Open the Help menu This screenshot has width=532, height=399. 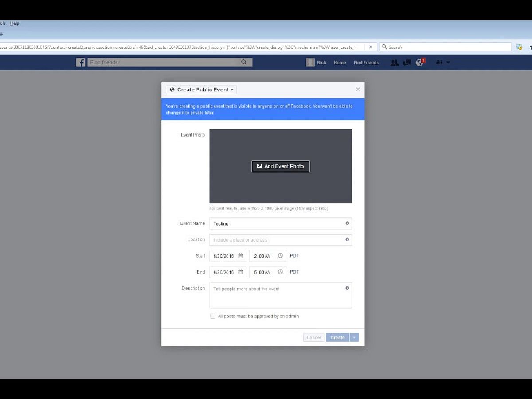(x=15, y=23)
